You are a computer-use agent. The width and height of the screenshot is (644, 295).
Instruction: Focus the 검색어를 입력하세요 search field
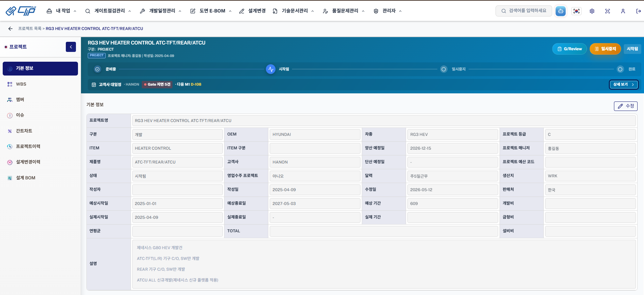pyautogui.click(x=524, y=11)
